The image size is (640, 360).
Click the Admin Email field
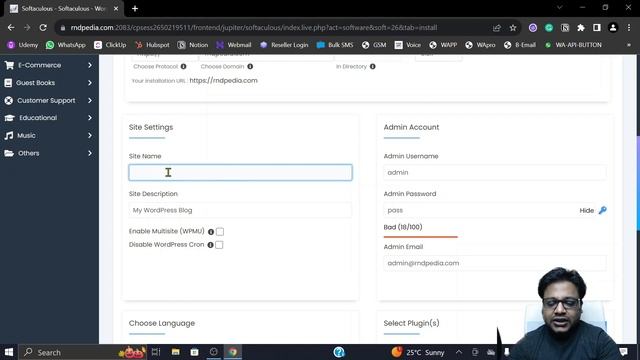click(495, 263)
